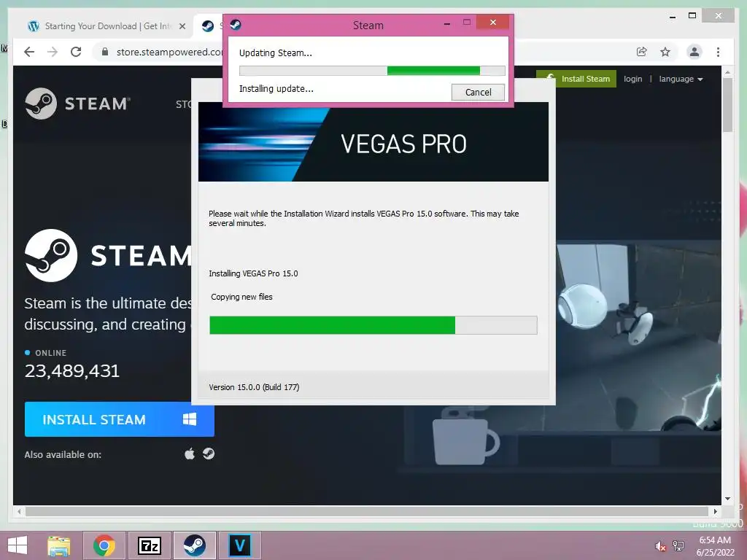Open 7-Zip from taskbar
The image size is (747, 560).
coord(149,545)
